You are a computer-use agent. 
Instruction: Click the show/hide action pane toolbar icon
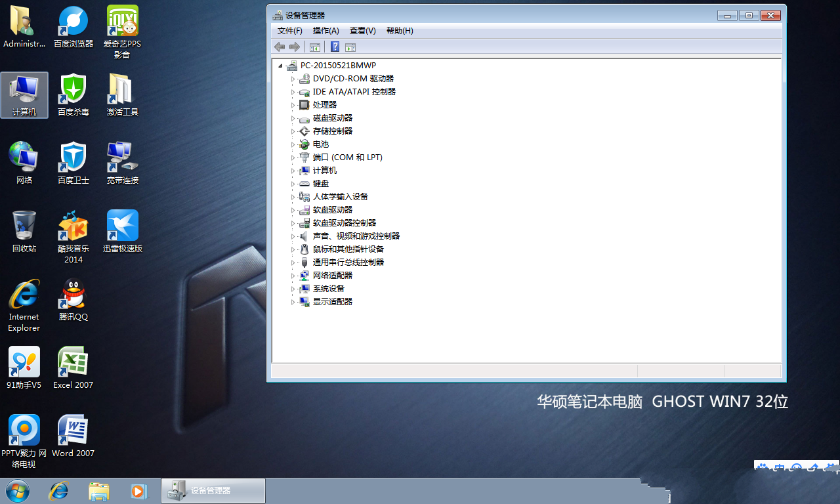[x=350, y=47]
